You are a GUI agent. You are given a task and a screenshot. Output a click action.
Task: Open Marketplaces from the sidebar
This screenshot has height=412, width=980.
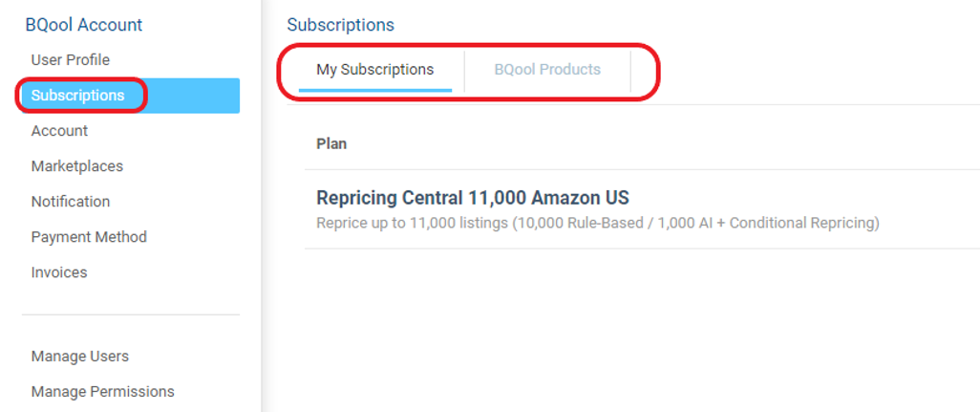(x=76, y=166)
